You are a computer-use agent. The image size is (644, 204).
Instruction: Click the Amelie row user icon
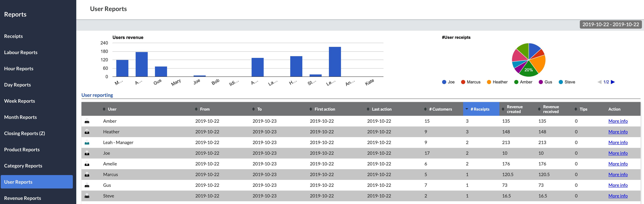tap(87, 164)
